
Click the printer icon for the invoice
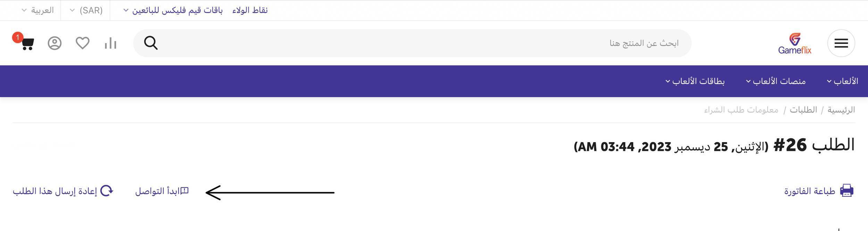point(846,191)
